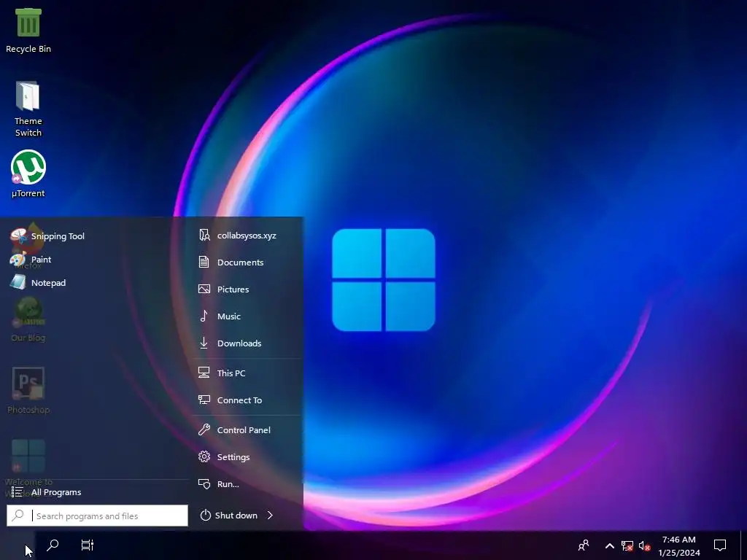Launch Snipping Tool from the Start menu

pyautogui.click(x=47, y=236)
